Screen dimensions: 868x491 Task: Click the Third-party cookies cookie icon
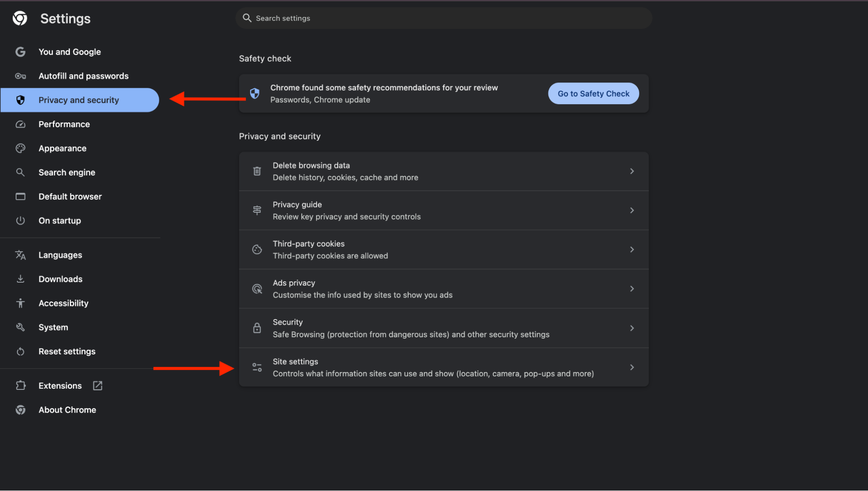click(257, 249)
